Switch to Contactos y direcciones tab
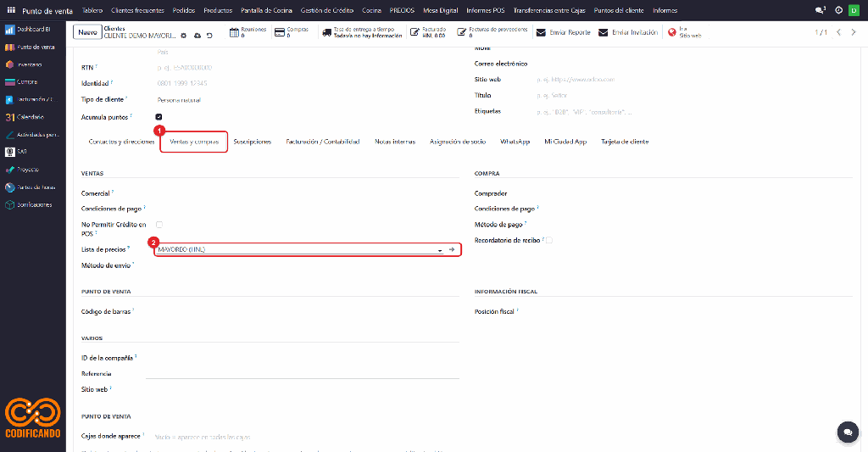The image size is (868, 452). (122, 142)
